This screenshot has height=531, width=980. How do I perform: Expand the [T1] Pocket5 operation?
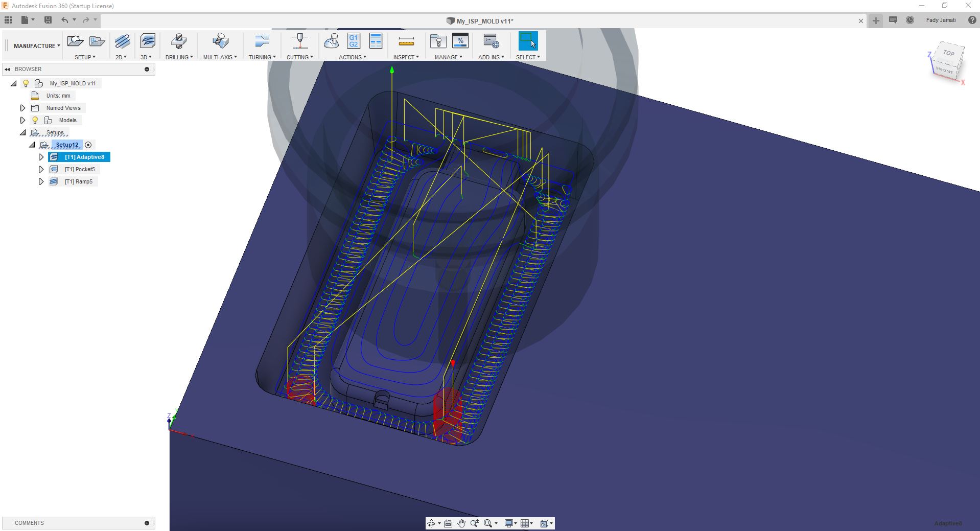coord(41,169)
